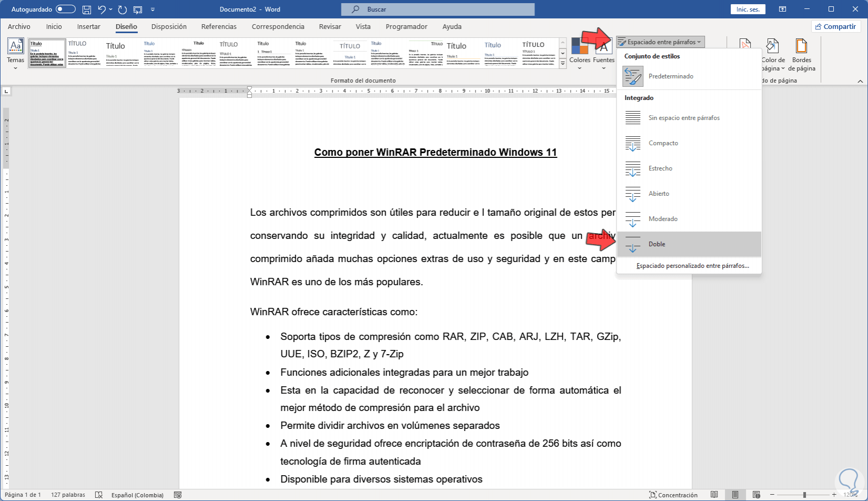Open the Programador tab
Image resolution: width=868 pixels, height=501 pixels.
pyautogui.click(x=406, y=26)
